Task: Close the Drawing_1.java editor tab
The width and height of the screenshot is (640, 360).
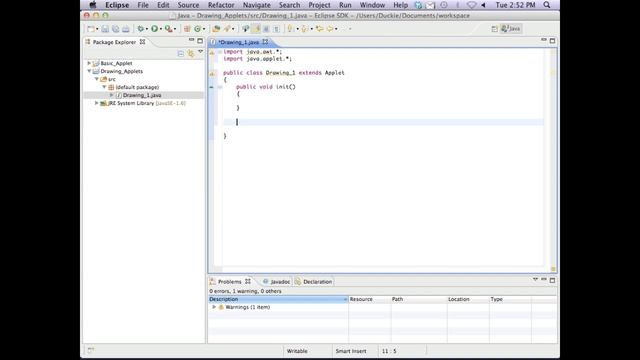Action: tap(265, 42)
